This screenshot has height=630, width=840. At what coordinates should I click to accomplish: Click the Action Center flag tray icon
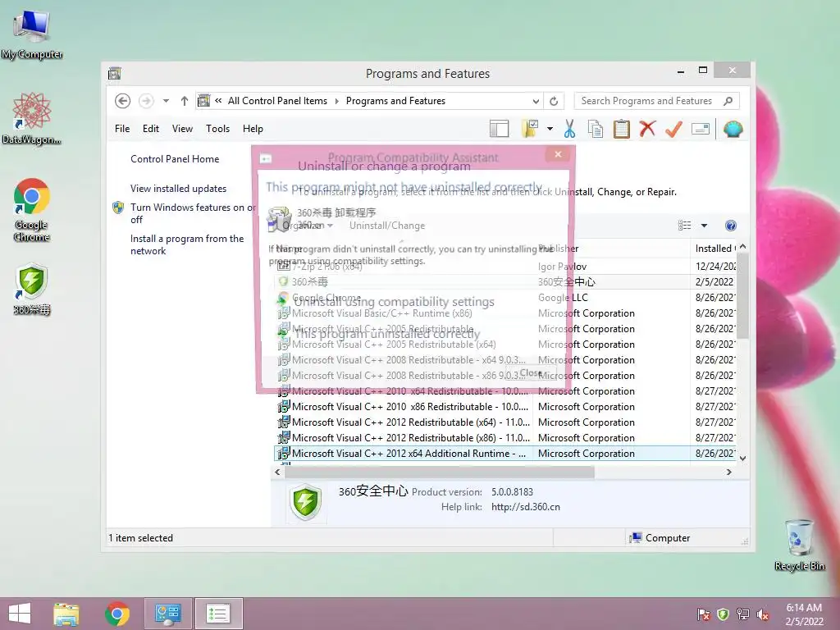pos(703,614)
